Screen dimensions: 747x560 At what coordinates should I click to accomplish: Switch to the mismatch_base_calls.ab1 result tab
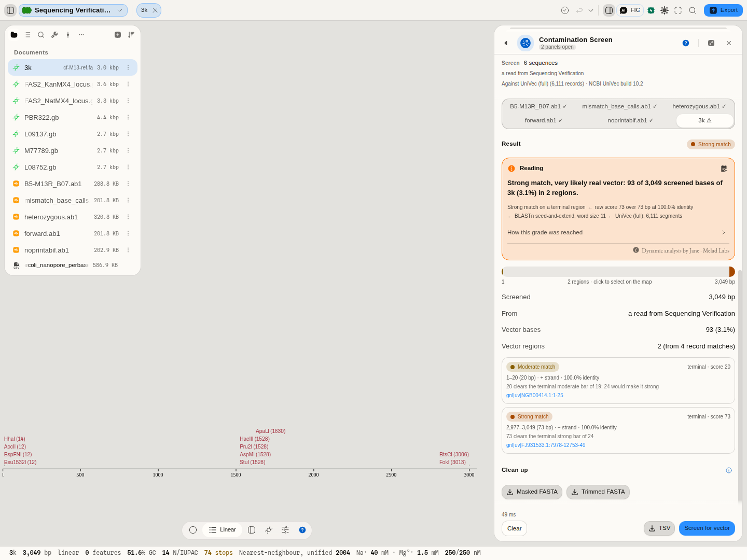coord(619,106)
